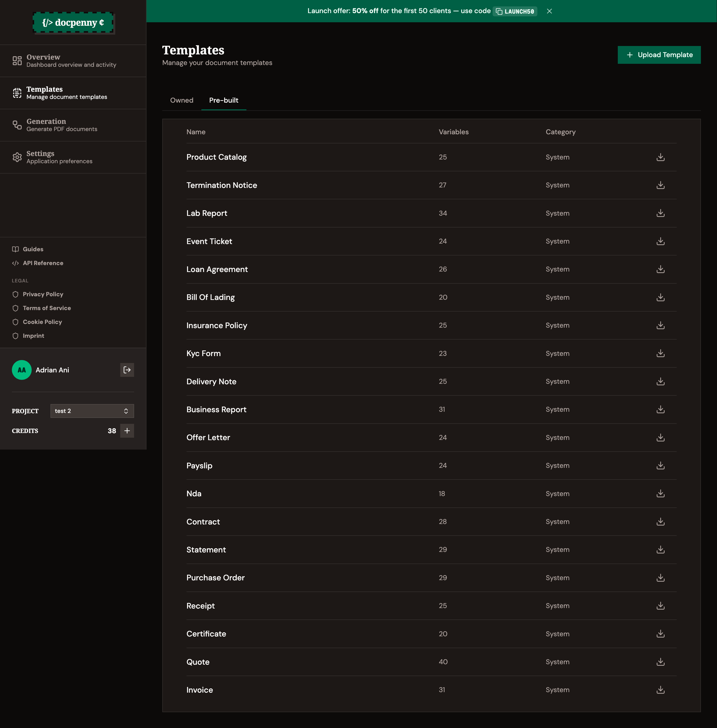This screenshot has height=728, width=717.
Task: Open the project dropdown showing test 2
Action: [92, 411]
